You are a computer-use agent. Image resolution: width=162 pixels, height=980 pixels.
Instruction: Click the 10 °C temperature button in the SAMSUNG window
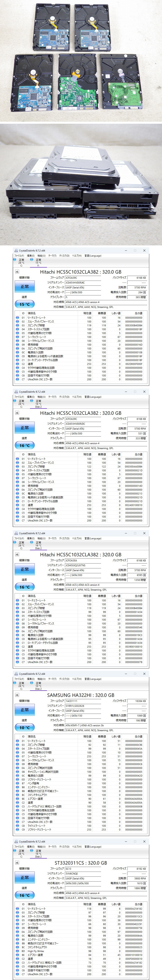pyautogui.click(x=24, y=727)
